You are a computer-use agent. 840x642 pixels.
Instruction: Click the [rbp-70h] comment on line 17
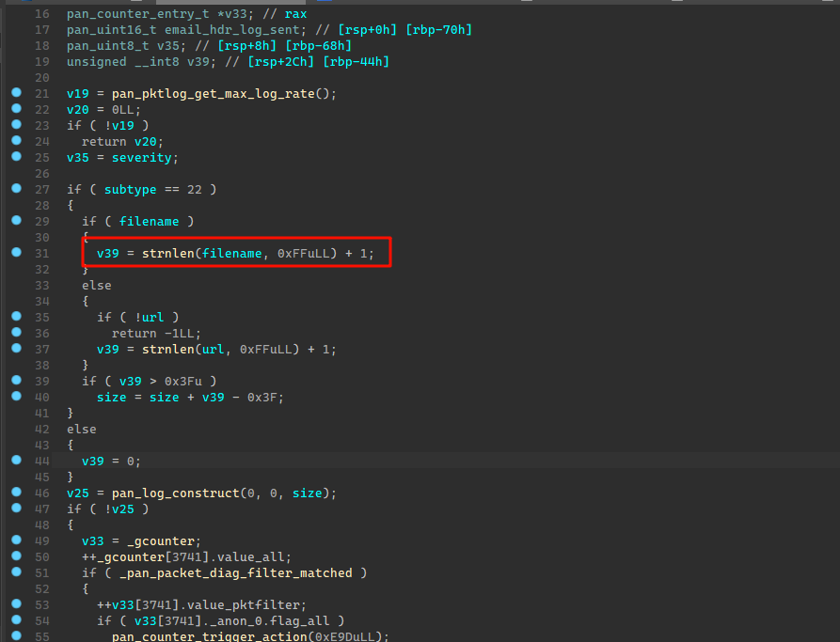tap(438, 30)
